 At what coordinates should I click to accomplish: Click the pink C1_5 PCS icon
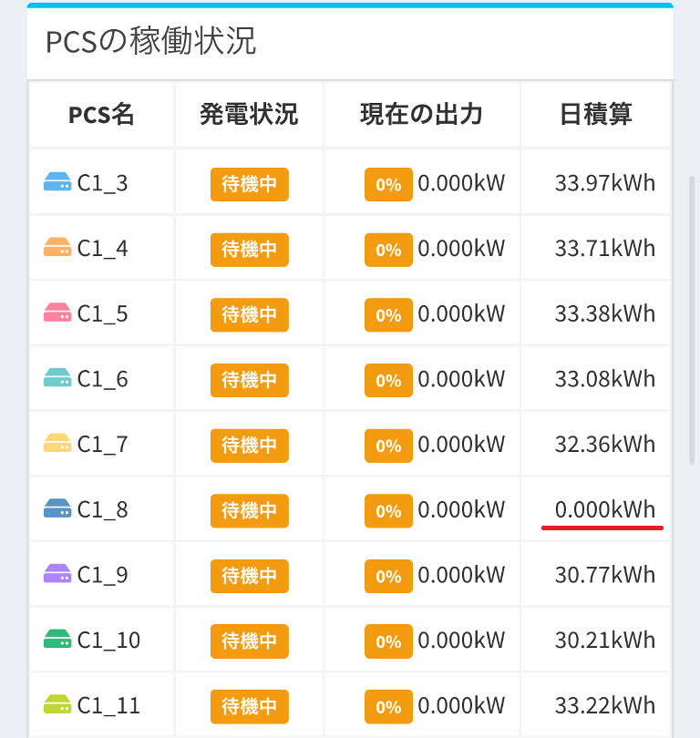pos(57,313)
